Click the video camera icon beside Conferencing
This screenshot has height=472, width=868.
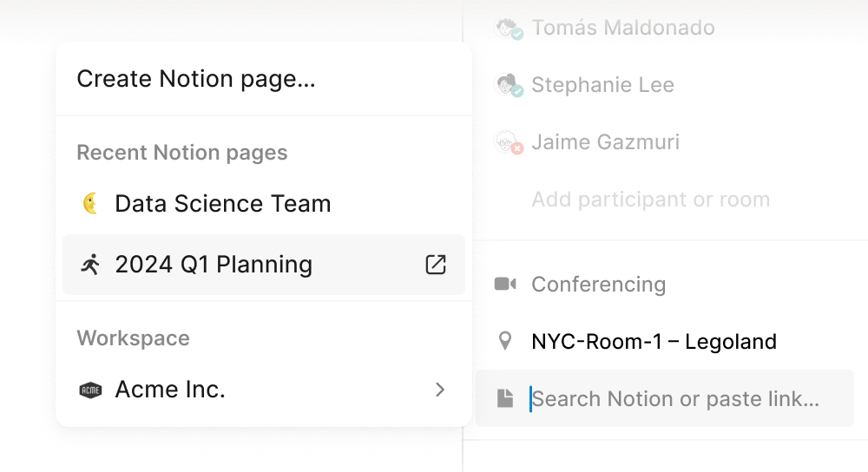505,285
